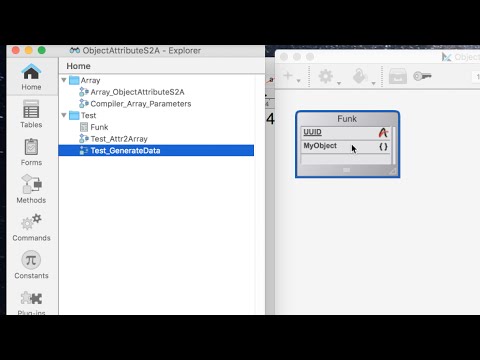The image size is (480, 360).
Task: Open the Constants page in sidebar
Action: 31,265
